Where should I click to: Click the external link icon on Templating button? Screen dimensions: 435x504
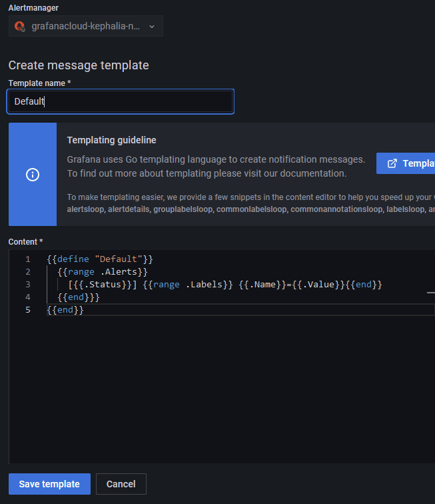[x=392, y=163]
